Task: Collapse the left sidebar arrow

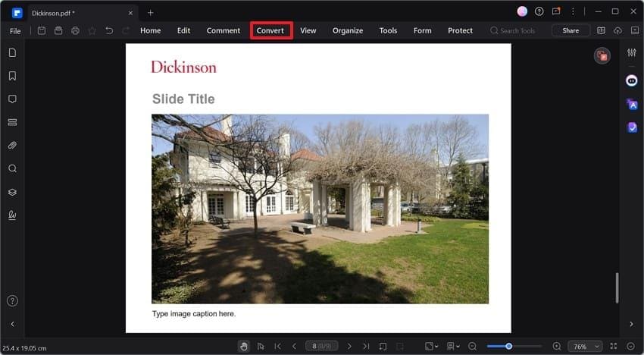Action: (x=12, y=324)
